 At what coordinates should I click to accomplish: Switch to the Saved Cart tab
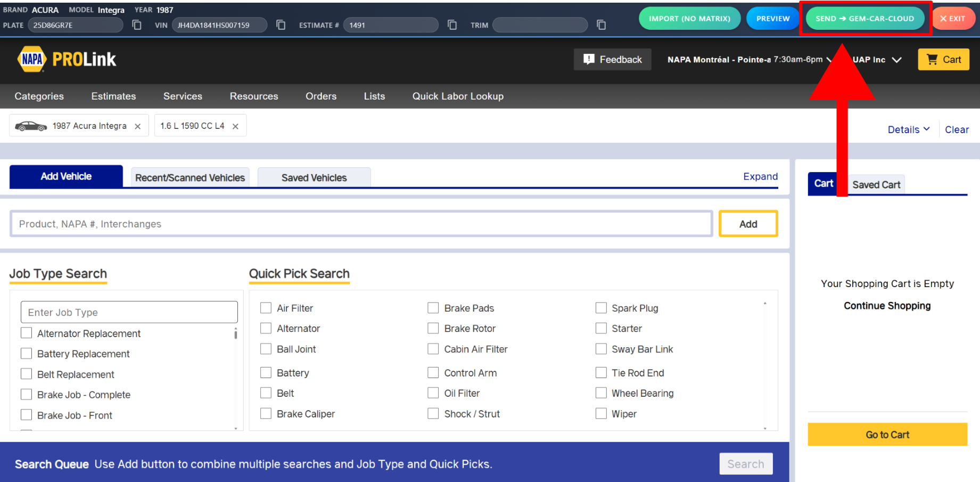coord(876,185)
